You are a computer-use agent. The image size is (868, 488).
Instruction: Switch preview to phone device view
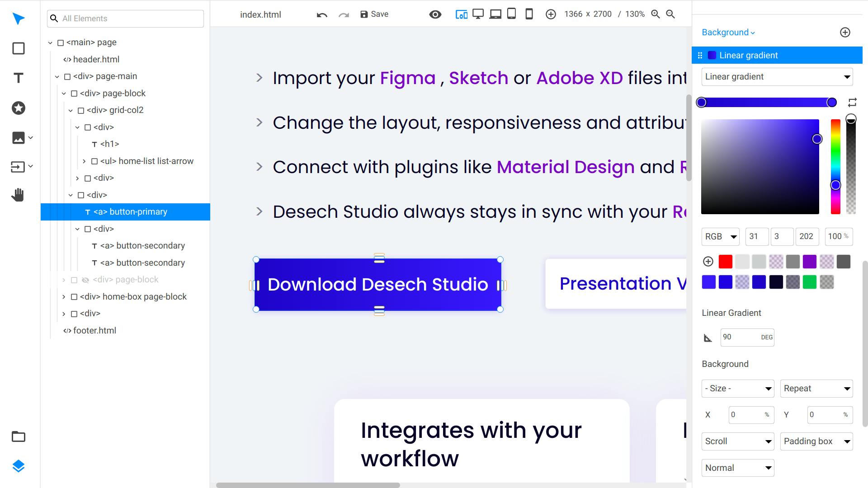pyautogui.click(x=528, y=14)
